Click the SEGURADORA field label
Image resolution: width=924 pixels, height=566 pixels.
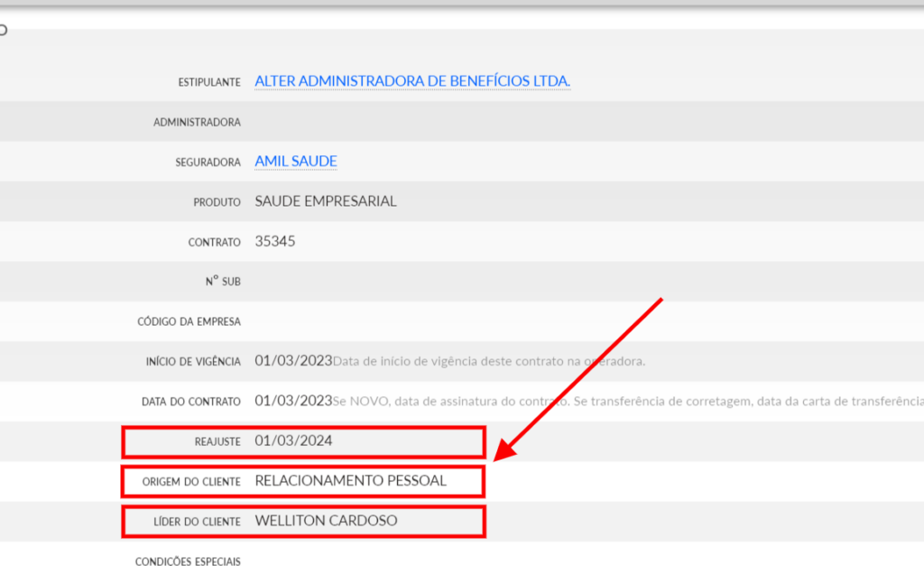click(208, 162)
